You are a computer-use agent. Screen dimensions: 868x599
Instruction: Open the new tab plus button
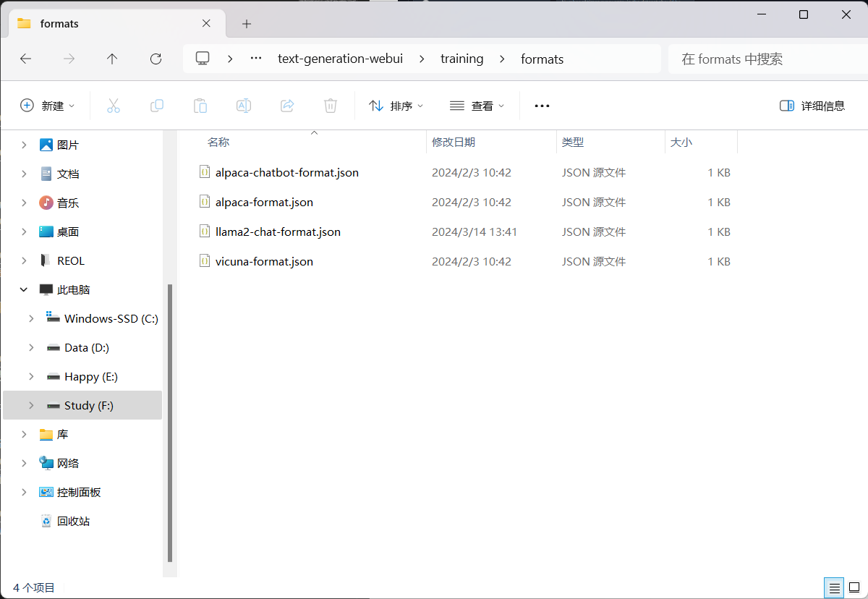(247, 24)
